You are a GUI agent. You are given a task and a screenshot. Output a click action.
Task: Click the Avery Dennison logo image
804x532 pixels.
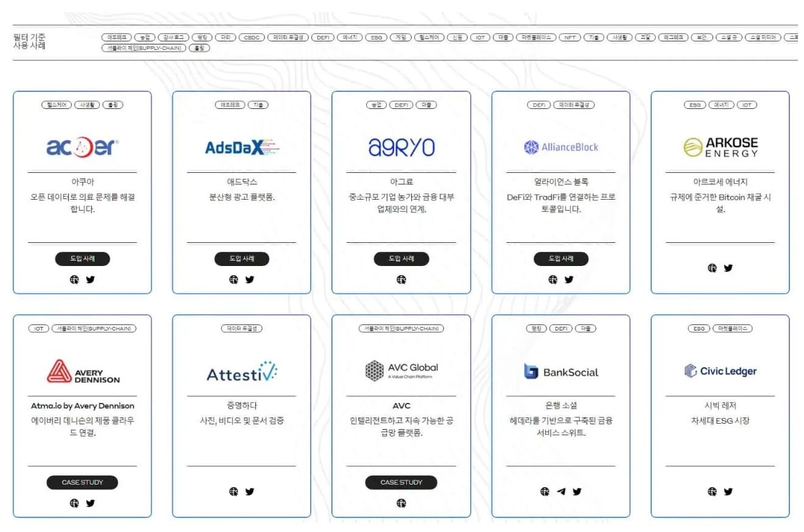click(83, 371)
